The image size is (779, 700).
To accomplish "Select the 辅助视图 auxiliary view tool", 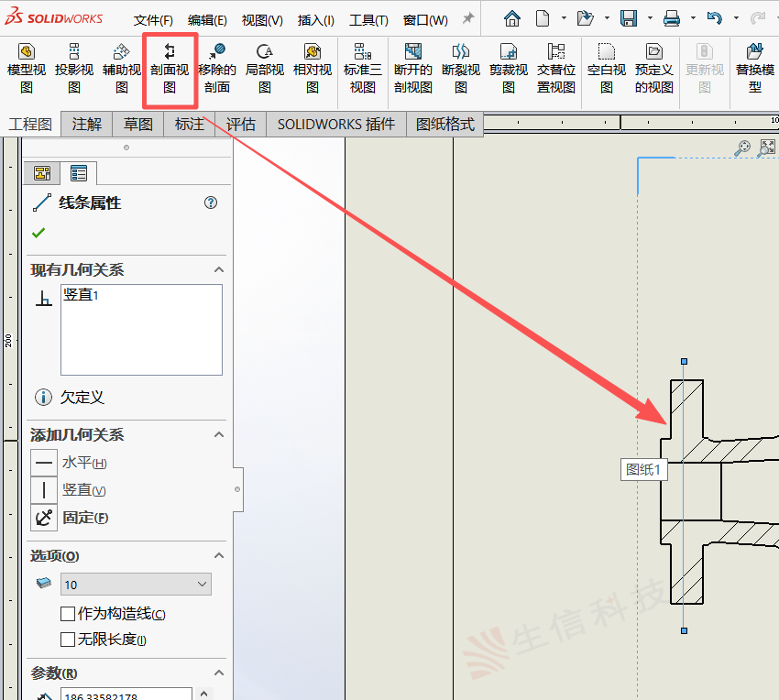I will (122, 69).
